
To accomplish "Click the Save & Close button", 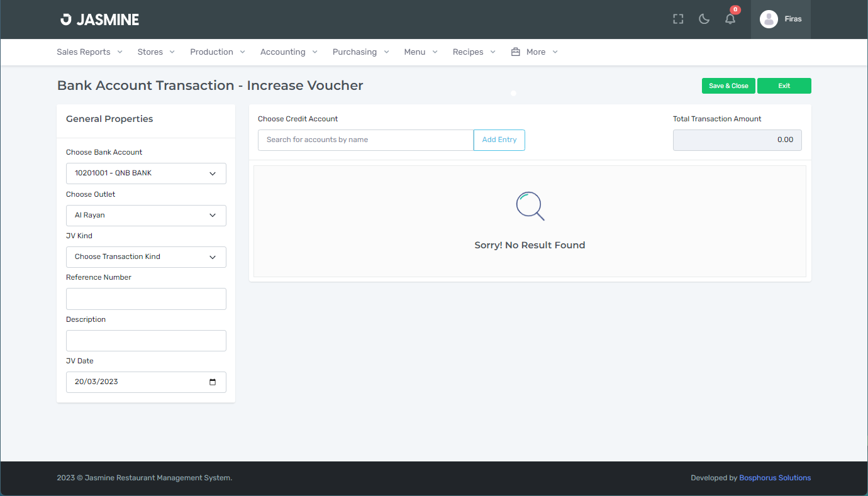I will click(728, 86).
